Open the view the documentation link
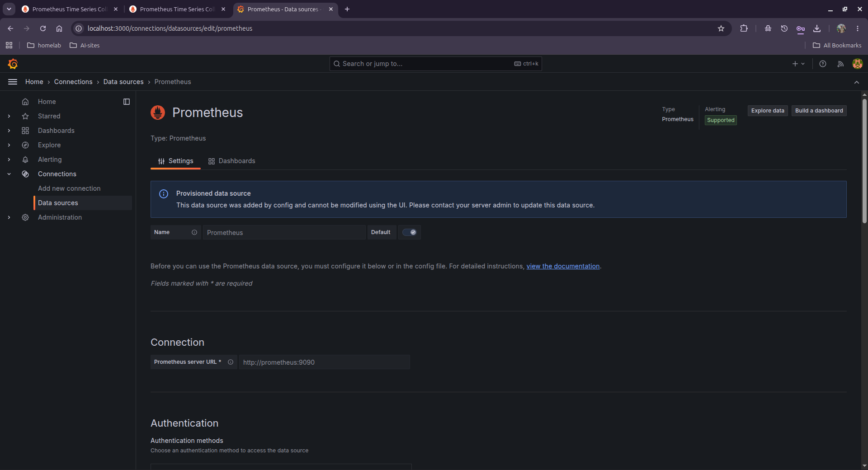The height and width of the screenshot is (470, 868). point(563,266)
